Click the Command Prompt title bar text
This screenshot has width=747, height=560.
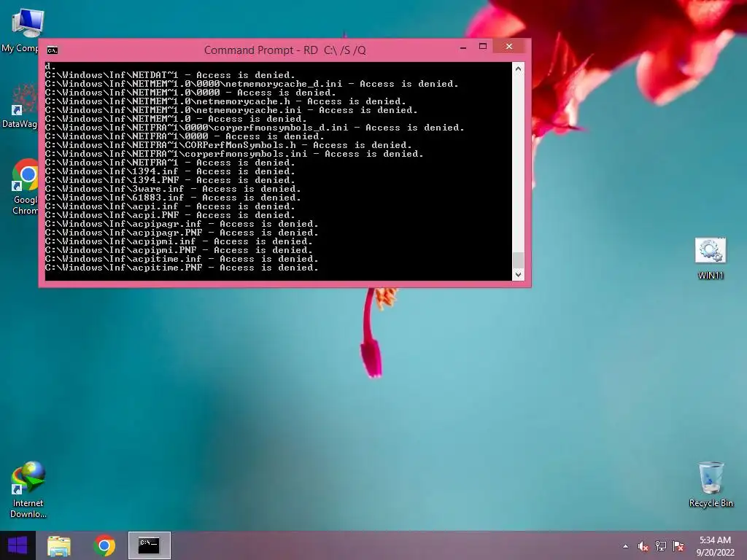[x=285, y=50]
